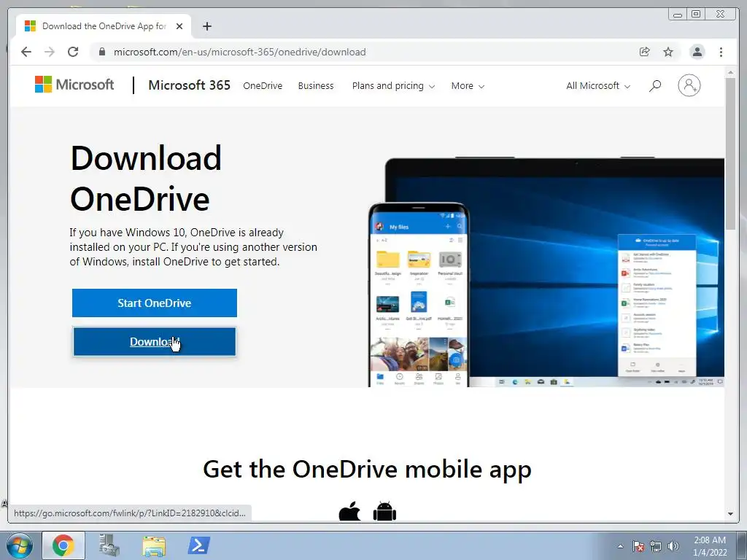Open the Business nav item

point(316,86)
